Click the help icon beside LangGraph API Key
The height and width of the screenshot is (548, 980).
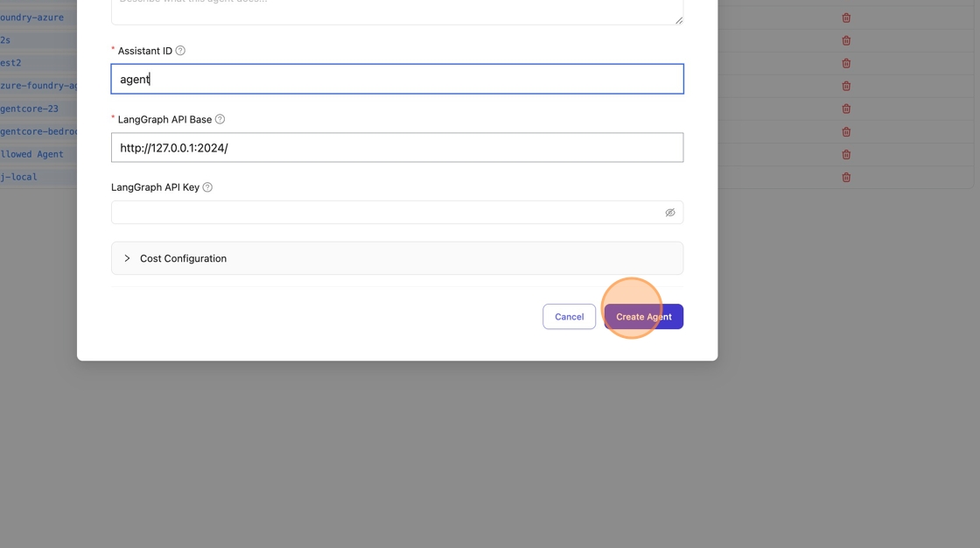pos(207,187)
